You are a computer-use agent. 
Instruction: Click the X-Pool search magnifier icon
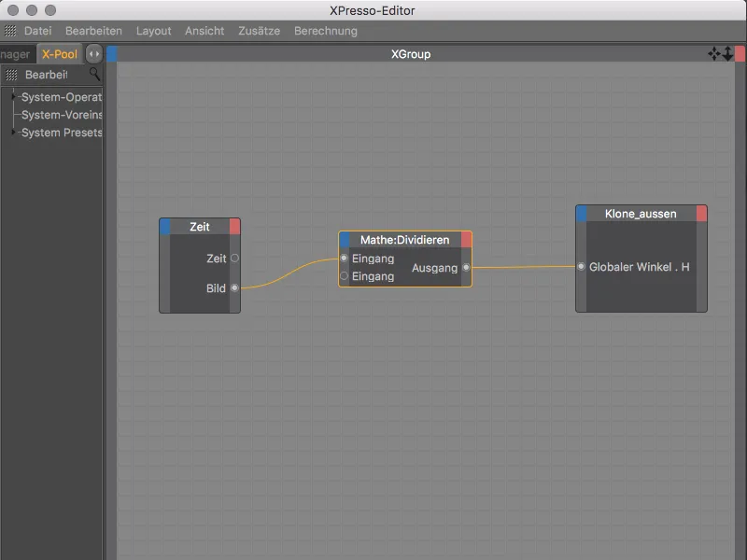click(x=95, y=74)
